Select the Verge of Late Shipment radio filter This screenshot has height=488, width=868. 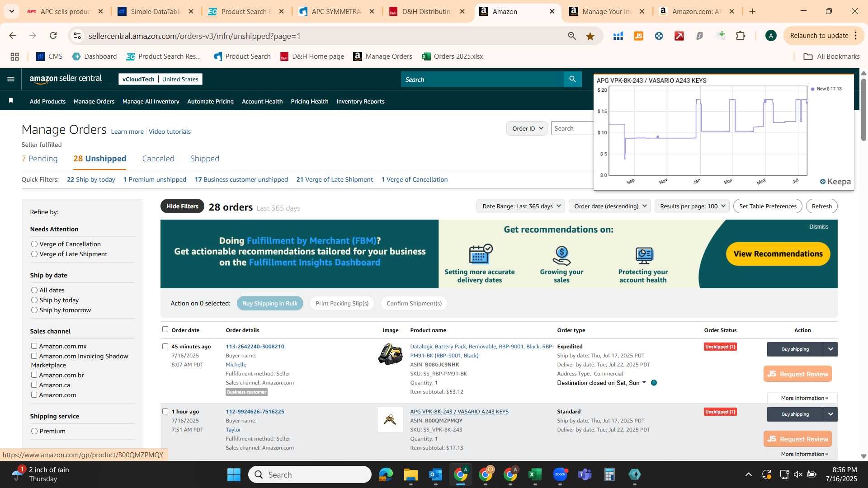(34, 254)
